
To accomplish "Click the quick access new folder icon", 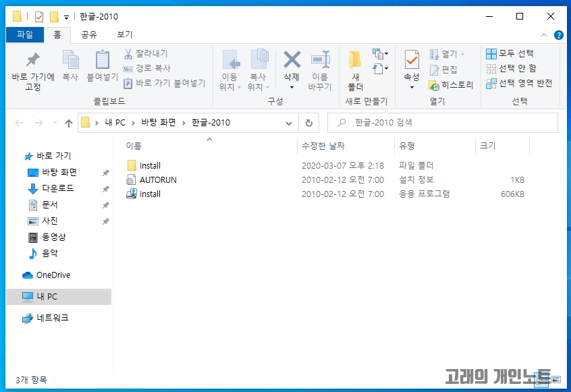I will point(54,17).
